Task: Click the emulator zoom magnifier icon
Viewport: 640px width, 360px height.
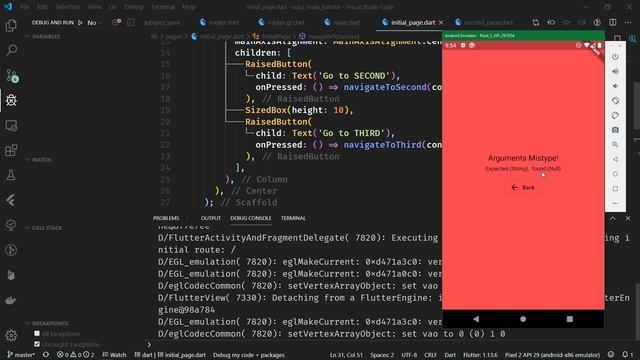Action: (x=615, y=144)
